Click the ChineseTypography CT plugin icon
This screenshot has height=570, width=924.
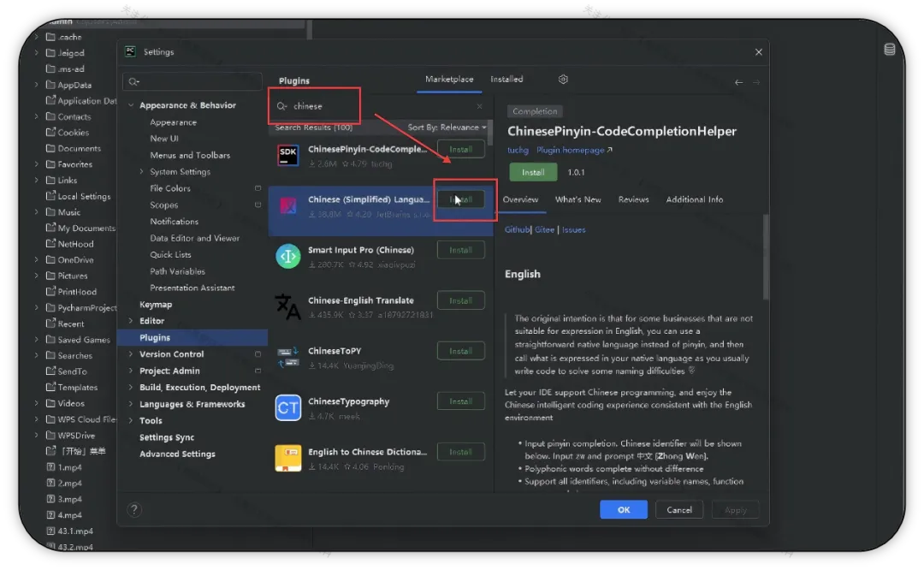(x=288, y=408)
